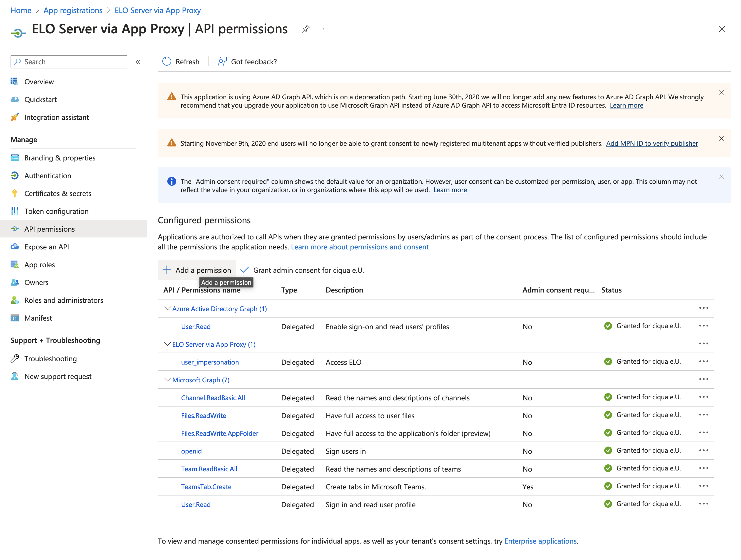Go to App registrations breadcrumb

point(73,10)
